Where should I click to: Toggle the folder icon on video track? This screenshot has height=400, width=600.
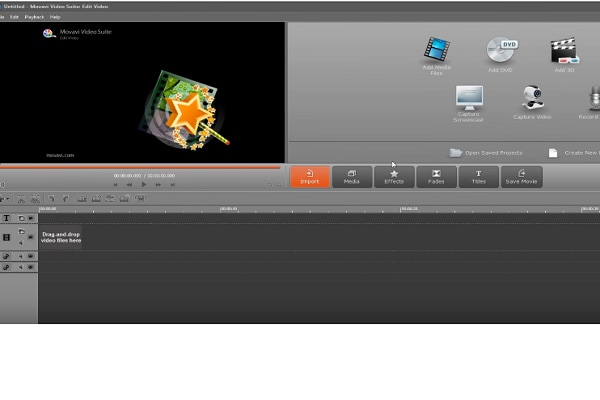pos(21,232)
